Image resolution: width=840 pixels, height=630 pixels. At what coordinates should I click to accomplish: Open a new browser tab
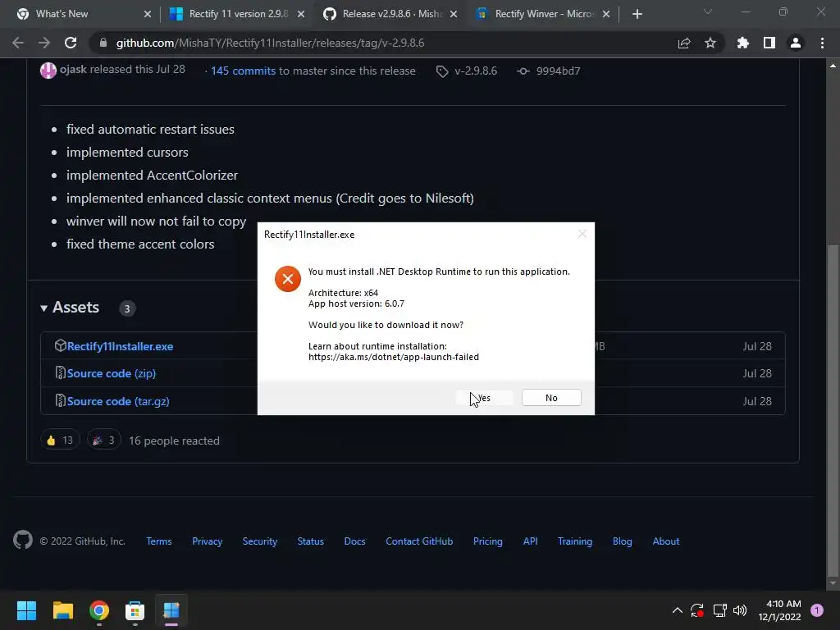click(637, 14)
